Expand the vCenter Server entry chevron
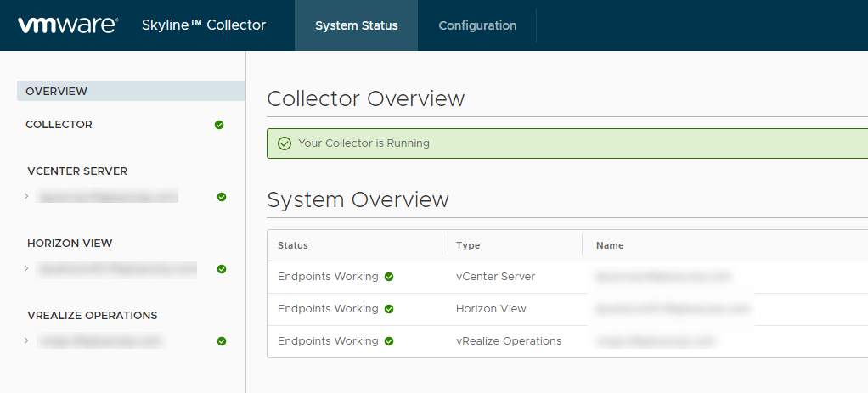This screenshot has height=393, width=868. (26, 196)
